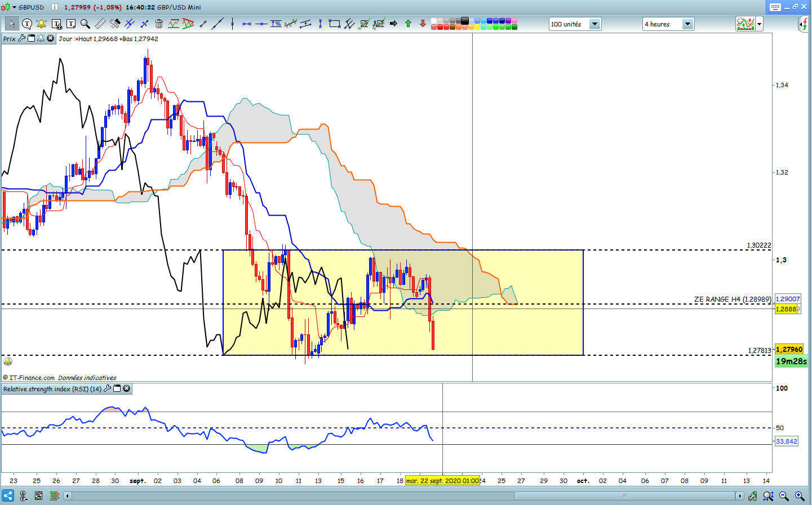Pick the dark green color swatch

click(x=514, y=27)
